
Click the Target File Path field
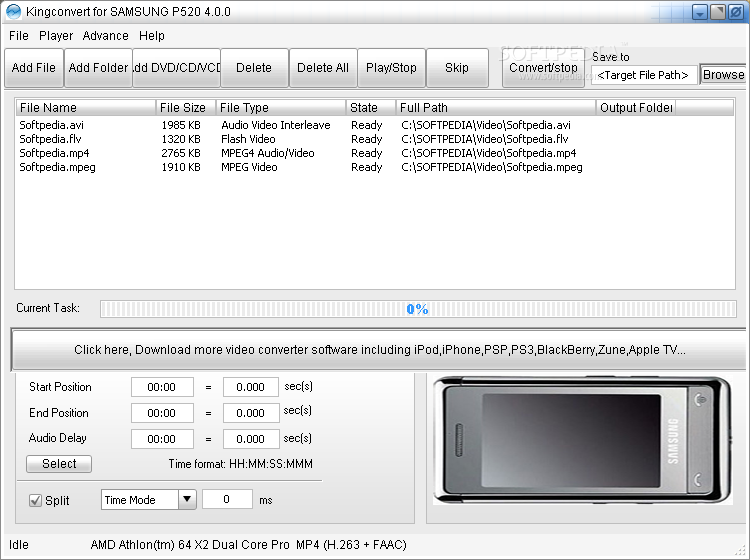[x=644, y=75]
